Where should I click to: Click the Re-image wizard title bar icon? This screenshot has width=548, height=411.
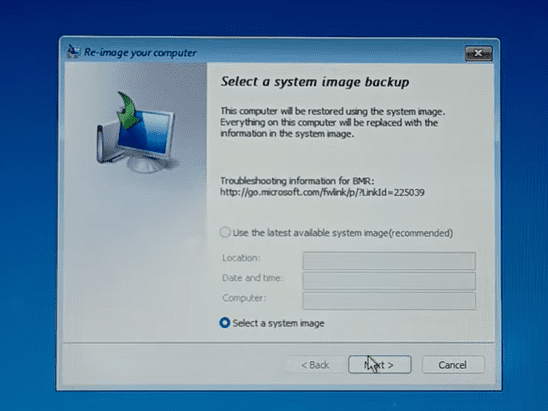point(73,52)
